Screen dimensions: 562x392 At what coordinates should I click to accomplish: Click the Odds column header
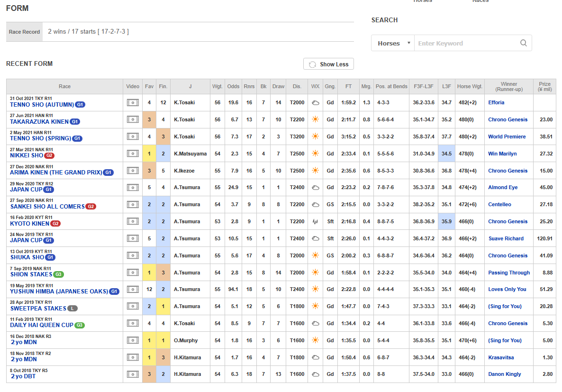[233, 86]
